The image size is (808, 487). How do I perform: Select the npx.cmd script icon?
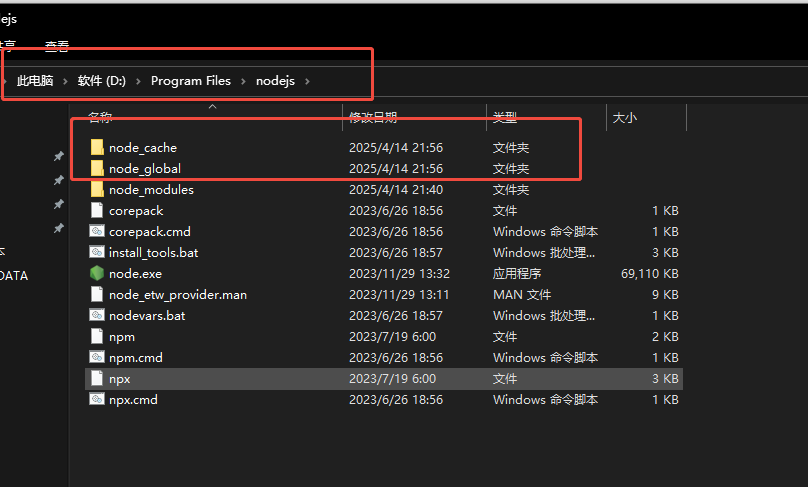(97, 399)
